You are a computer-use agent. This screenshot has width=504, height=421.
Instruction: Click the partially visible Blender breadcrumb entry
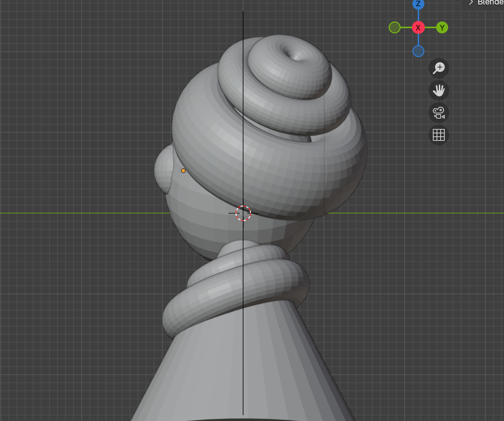tap(489, 3)
